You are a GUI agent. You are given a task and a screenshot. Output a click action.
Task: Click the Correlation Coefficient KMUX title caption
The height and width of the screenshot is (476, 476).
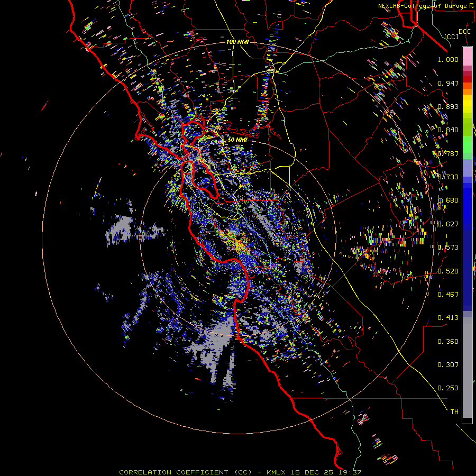(x=240, y=472)
